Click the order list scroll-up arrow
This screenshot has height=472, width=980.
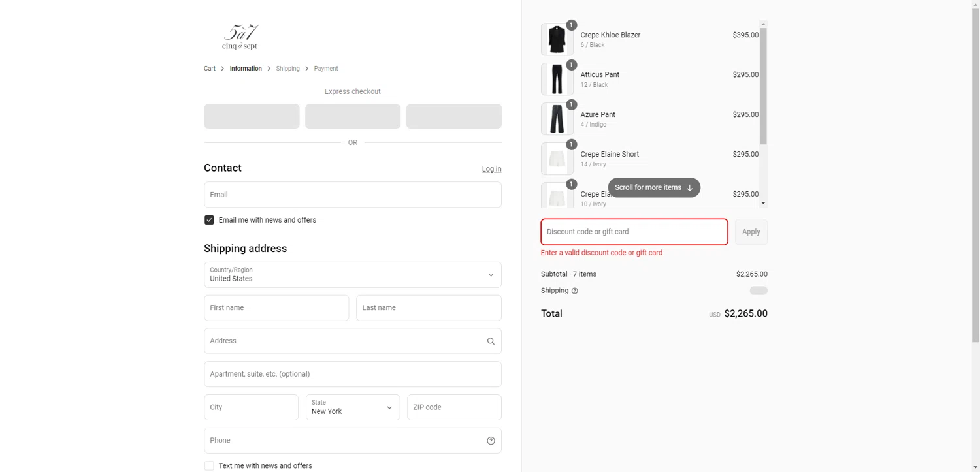pyautogui.click(x=763, y=24)
